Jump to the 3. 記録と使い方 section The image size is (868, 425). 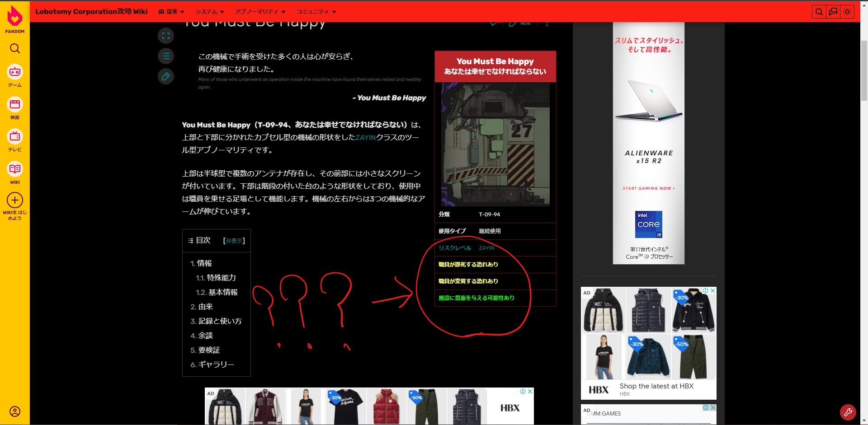216,321
